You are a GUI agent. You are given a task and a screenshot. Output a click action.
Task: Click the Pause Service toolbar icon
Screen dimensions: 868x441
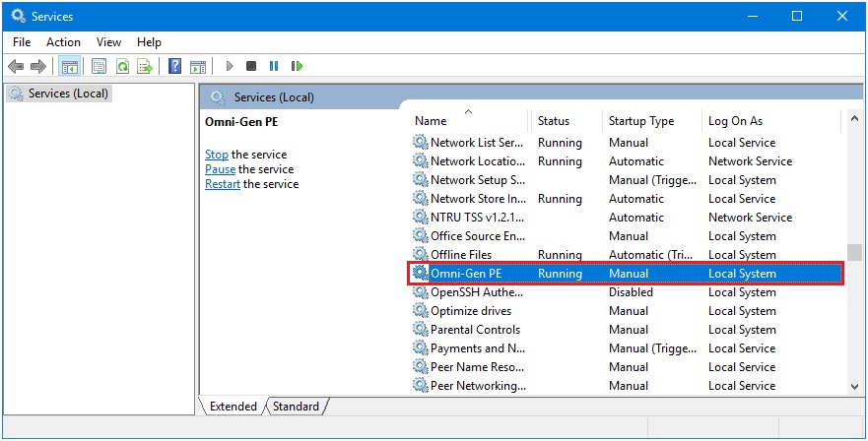(274, 66)
